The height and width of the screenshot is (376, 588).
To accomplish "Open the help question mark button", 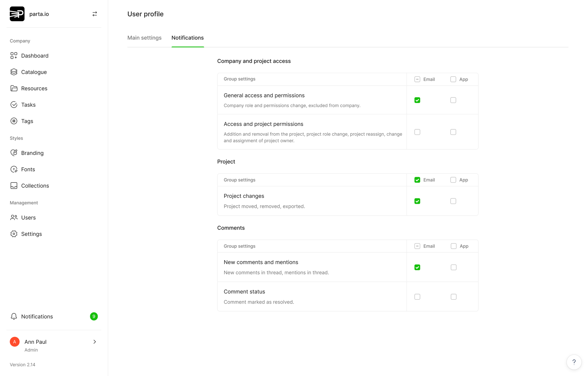I will [x=574, y=362].
